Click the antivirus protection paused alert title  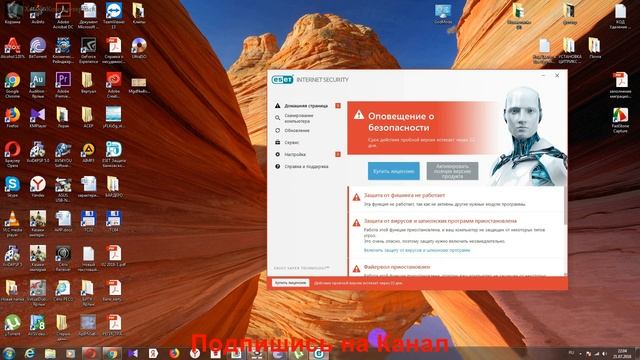click(440, 221)
